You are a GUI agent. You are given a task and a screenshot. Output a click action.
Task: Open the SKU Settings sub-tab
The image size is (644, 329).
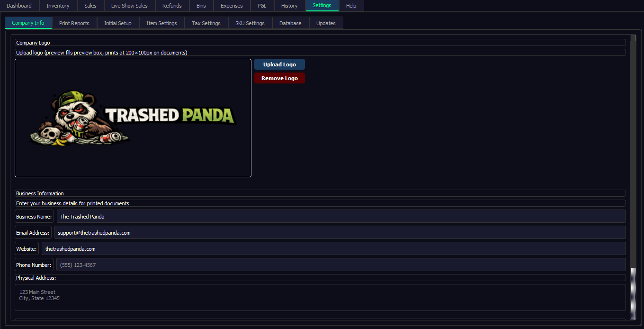pyautogui.click(x=250, y=23)
